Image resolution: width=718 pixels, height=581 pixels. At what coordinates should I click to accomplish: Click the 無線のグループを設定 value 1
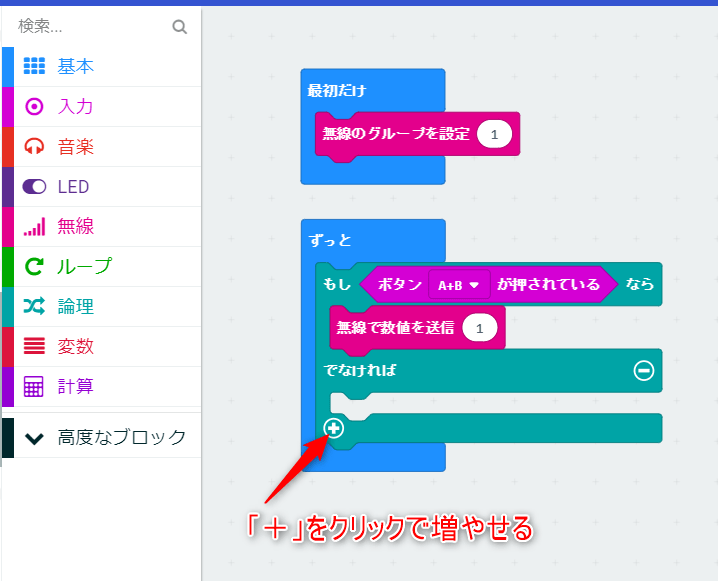pyautogui.click(x=494, y=134)
